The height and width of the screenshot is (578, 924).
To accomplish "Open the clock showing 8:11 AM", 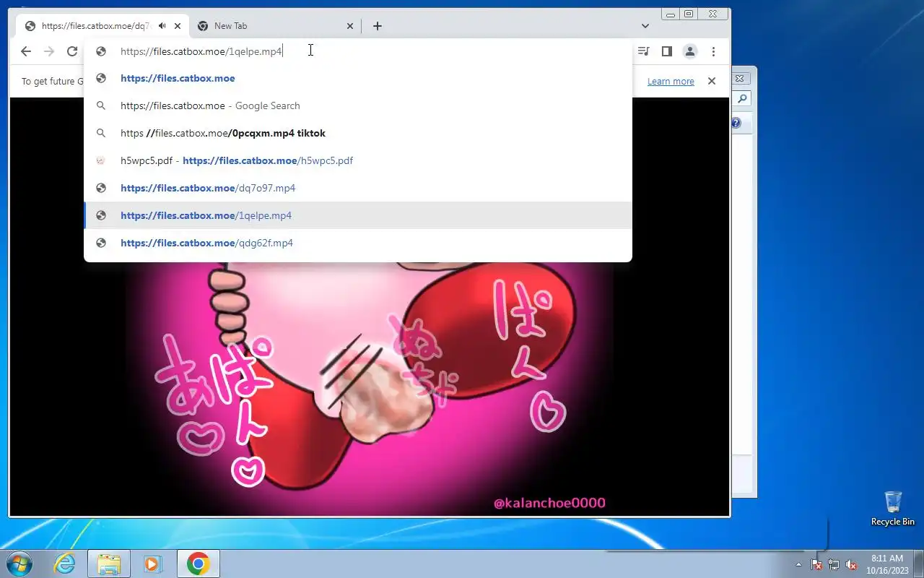I will (887, 564).
